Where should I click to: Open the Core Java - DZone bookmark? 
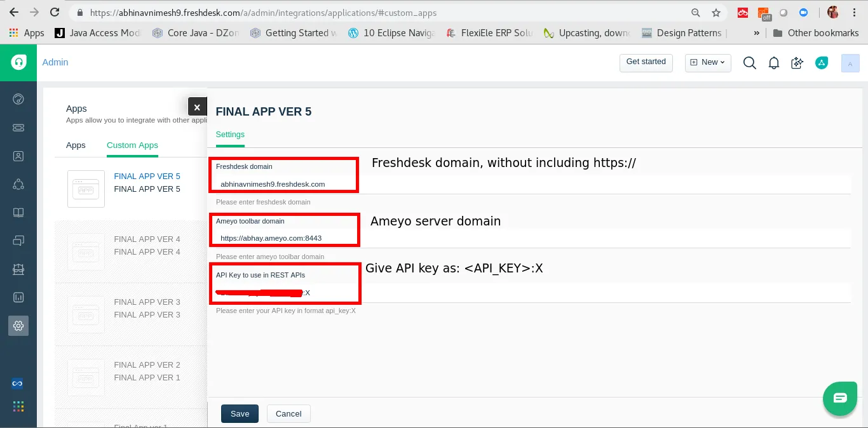196,33
